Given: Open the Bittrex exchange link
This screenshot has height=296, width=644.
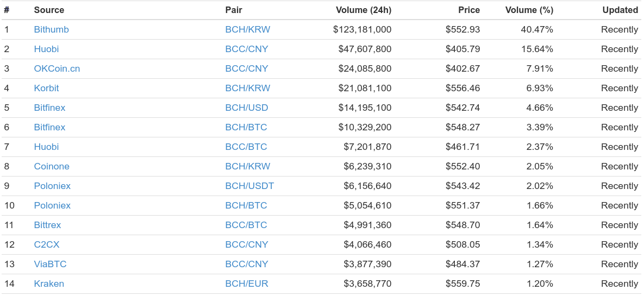Looking at the screenshot, I should pyautogui.click(x=48, y=225).
